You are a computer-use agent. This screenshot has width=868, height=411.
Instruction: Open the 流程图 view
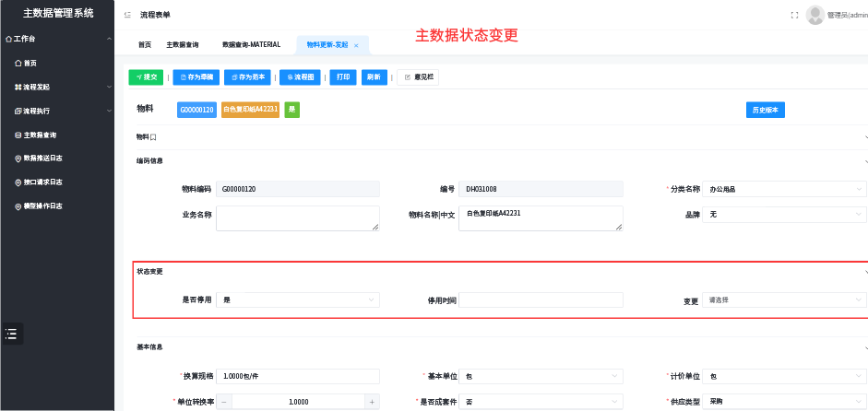[300, 77]
